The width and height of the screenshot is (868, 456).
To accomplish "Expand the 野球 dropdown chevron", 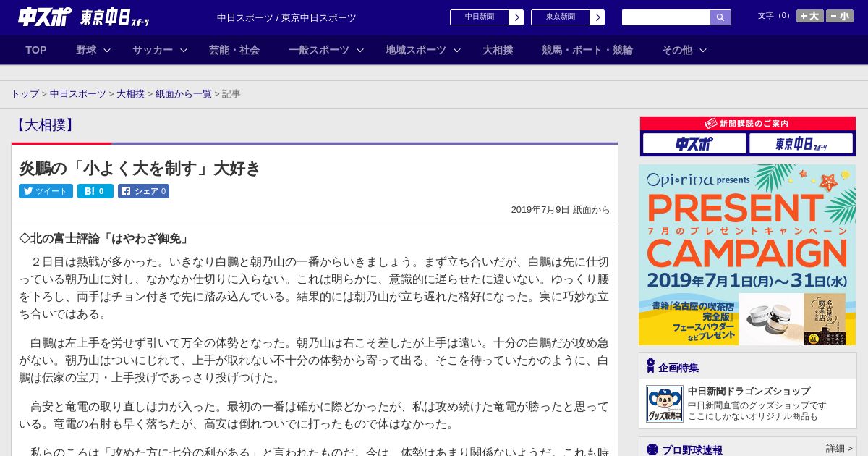I will click(x=107, y=50).
